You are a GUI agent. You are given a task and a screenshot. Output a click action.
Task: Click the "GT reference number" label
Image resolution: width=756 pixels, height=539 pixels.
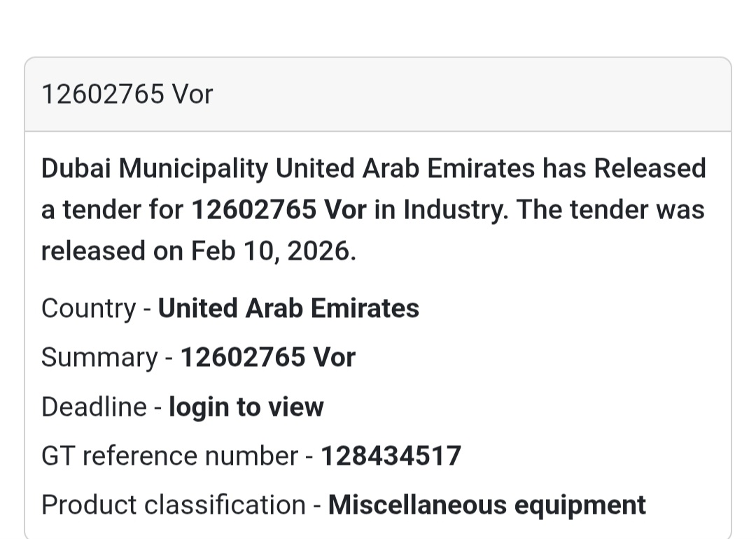coord(169,456)
